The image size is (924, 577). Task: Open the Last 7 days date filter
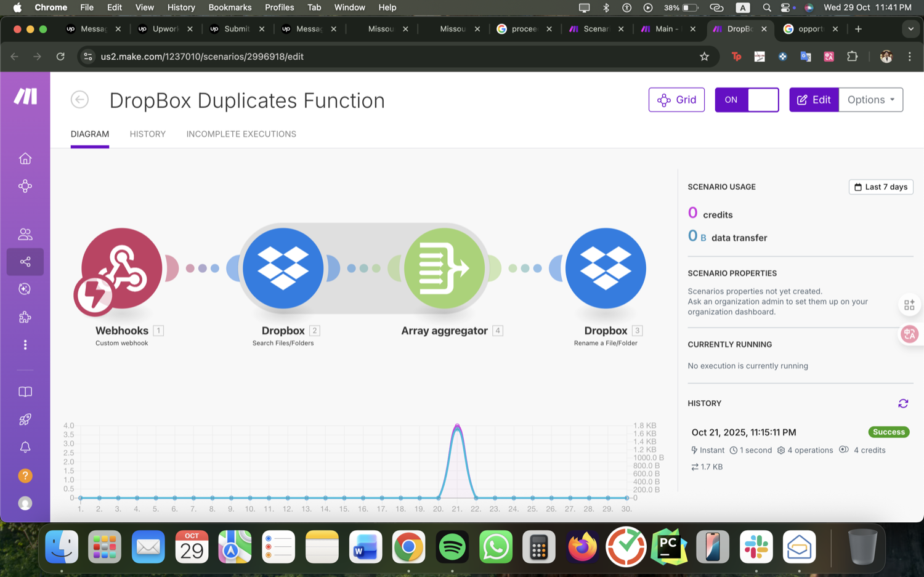coord(881,187)
